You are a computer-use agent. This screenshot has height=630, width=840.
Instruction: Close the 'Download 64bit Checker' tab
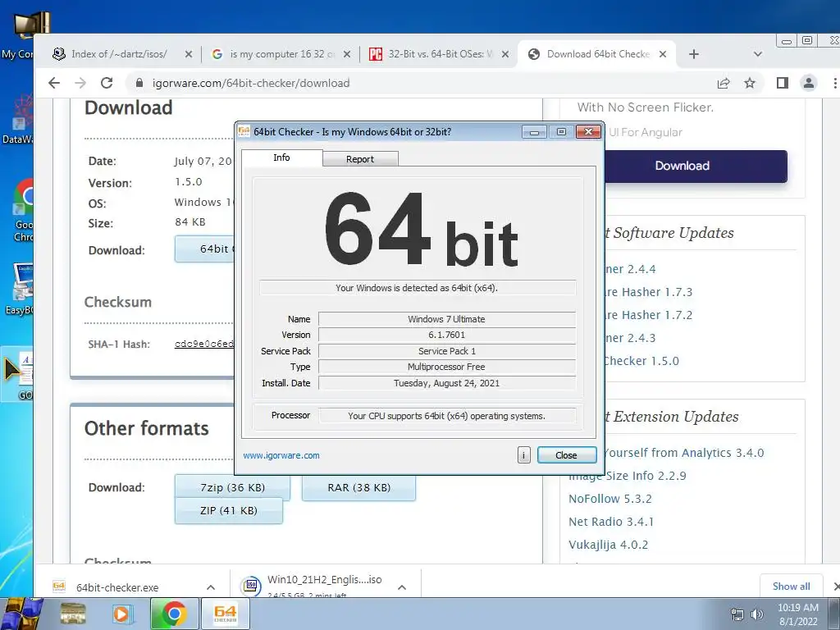coord(663,54)
